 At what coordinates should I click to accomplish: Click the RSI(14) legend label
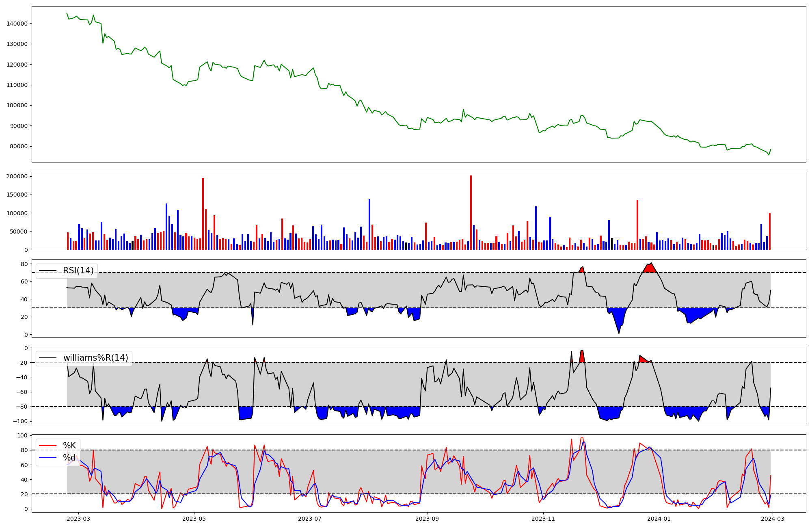[78, 270]
